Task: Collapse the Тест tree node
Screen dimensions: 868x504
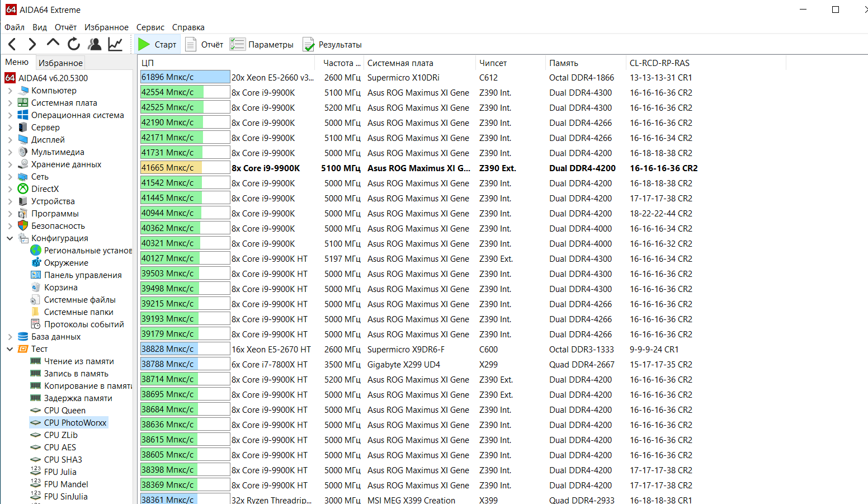Action: pyautogui.click(x=10, y=349)
